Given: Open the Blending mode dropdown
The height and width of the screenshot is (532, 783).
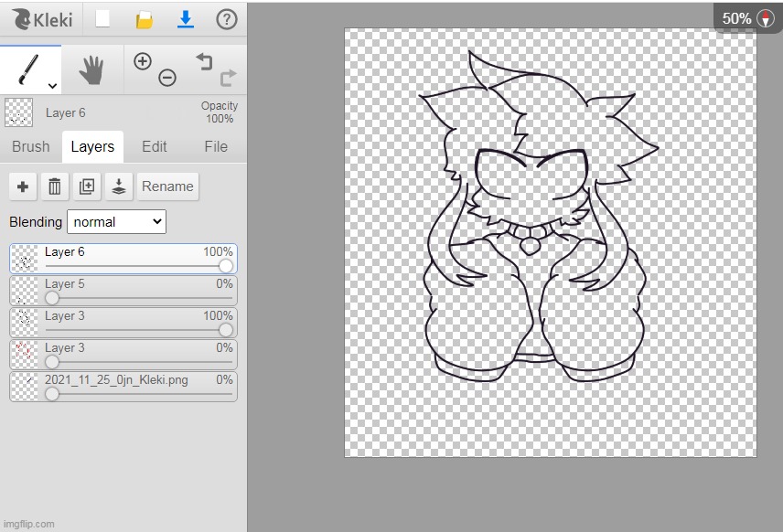Looking at the screenshot, I should (116, 221).
